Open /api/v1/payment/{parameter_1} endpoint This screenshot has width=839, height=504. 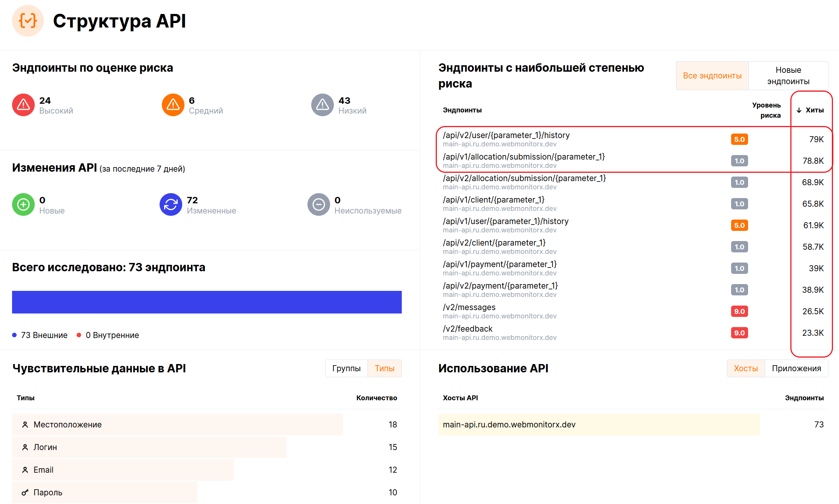tap(500, 264)
